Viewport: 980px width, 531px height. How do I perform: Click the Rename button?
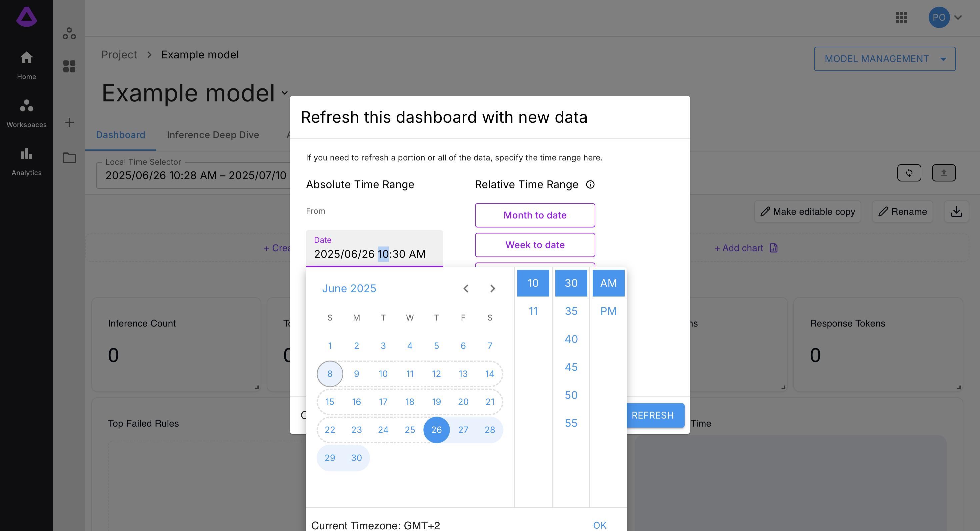click(x=902, y=212)
